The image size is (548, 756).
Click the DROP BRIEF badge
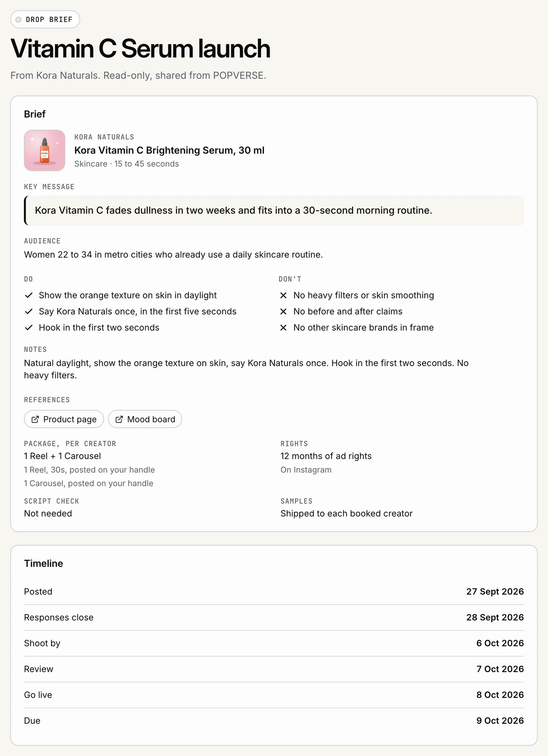click(45, 20)
